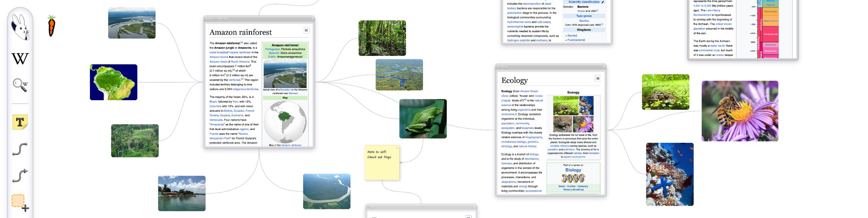
Task: Click the pencil icon beside Scientific classification
Action: (x=603, y=2)
